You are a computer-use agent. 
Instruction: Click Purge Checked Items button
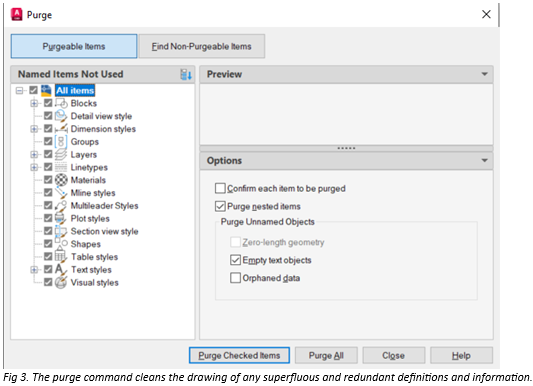click(239, 355)
